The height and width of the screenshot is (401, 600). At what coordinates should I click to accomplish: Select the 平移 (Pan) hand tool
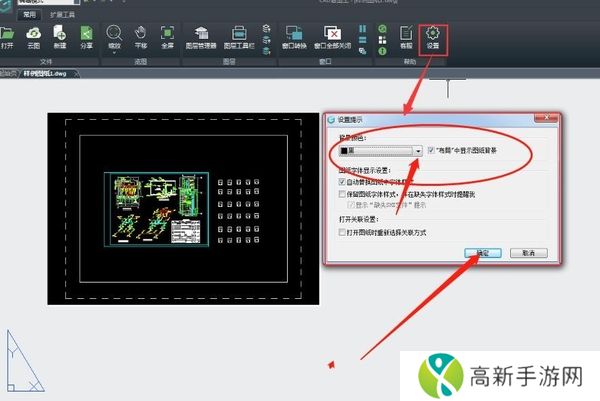[141, 36]
